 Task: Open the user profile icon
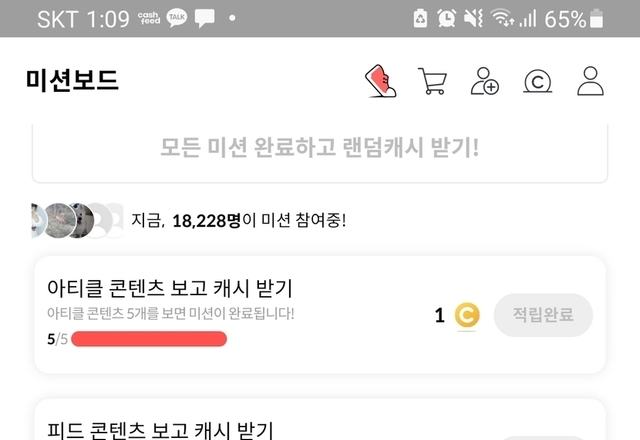[x=590, y=81]
